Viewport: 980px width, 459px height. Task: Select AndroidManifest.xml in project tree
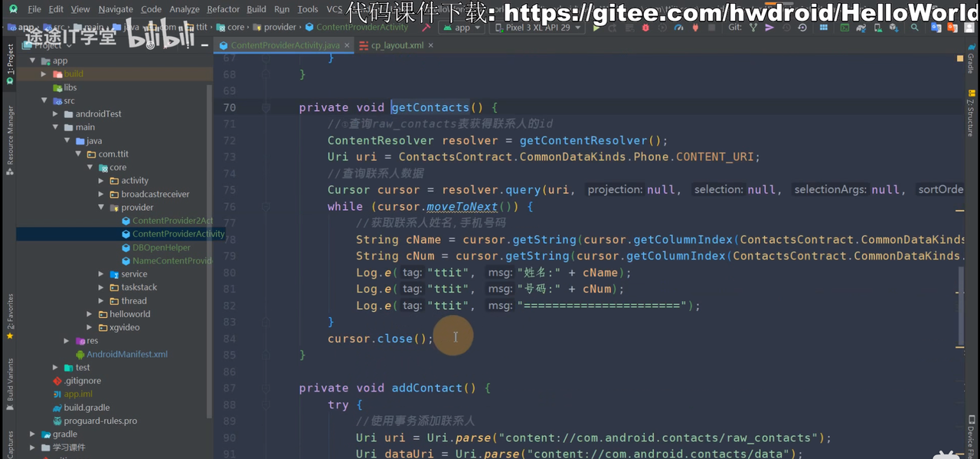(127, 354)
